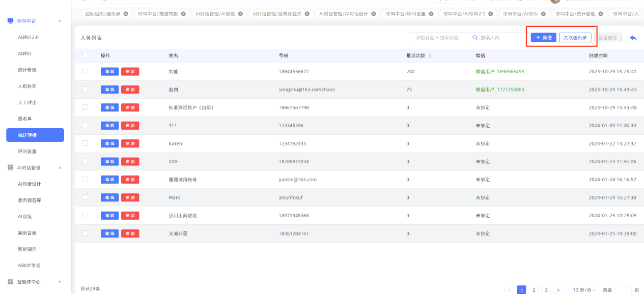Click the 批量删除 button
This screenshot has width=644, height=294.
[x=607, y=38]
